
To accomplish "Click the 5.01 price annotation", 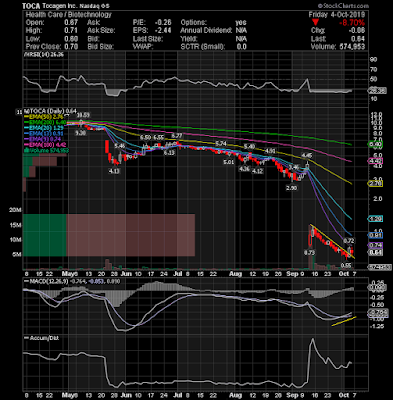I will 229,162.
